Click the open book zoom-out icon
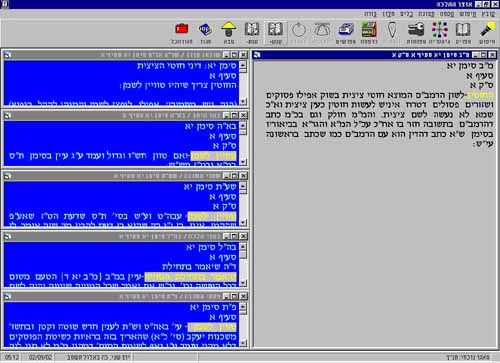Viewport: 500px width, 363px height. 252,30
